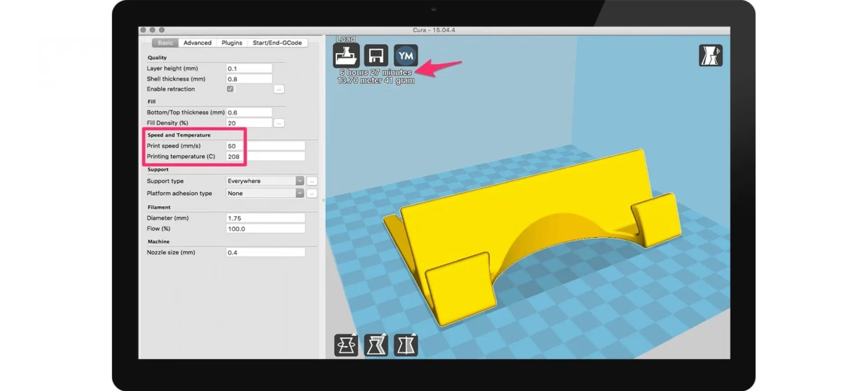Click the Load model icon

coord(346,56)
